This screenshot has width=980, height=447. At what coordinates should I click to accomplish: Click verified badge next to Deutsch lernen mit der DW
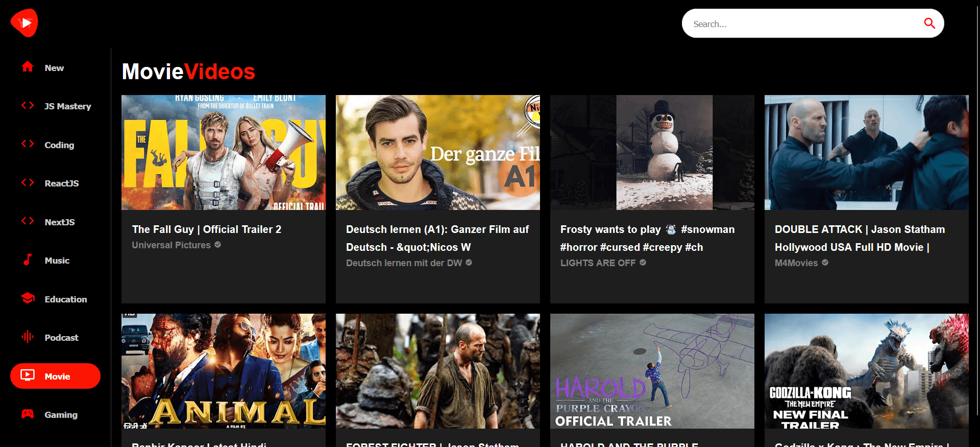point(469,263)
